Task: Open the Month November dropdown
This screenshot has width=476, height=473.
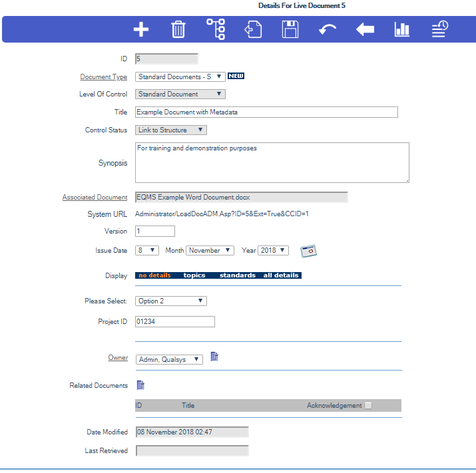Action: [x=210, y=250]
